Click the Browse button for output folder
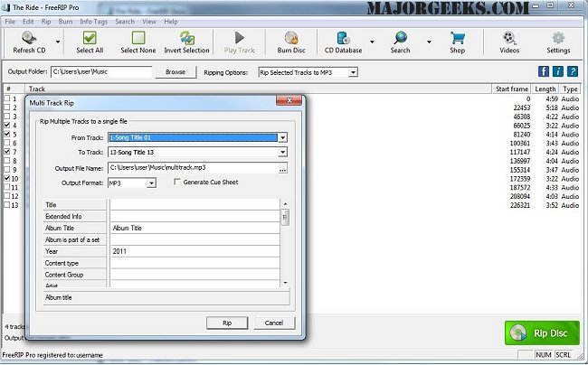This screenshot has width=588, height=365. 175,72
